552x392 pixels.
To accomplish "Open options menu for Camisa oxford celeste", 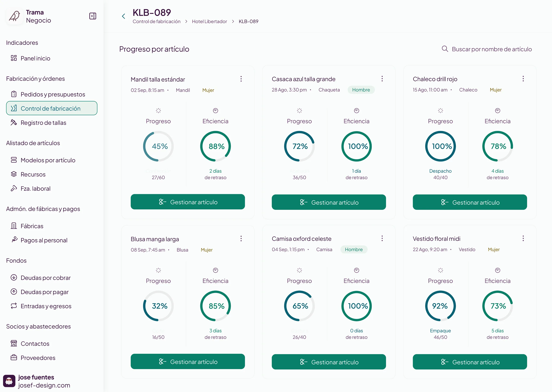I will [x=382, y=238].
